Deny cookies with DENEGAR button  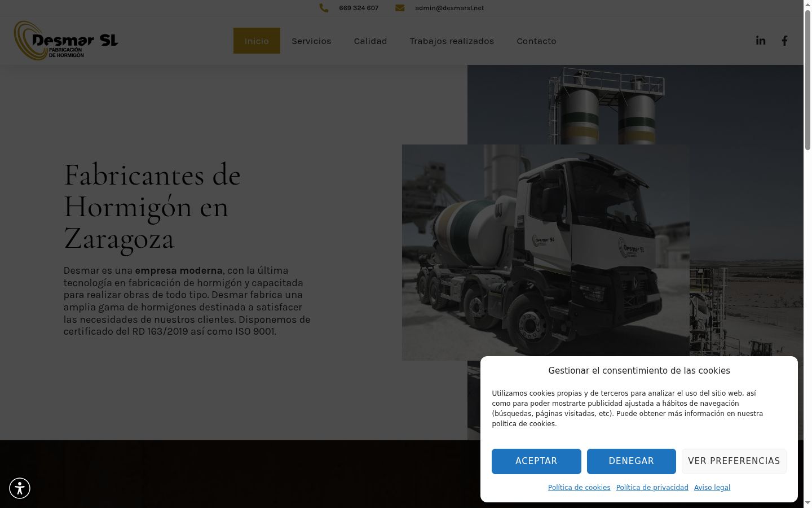[632, 461]
